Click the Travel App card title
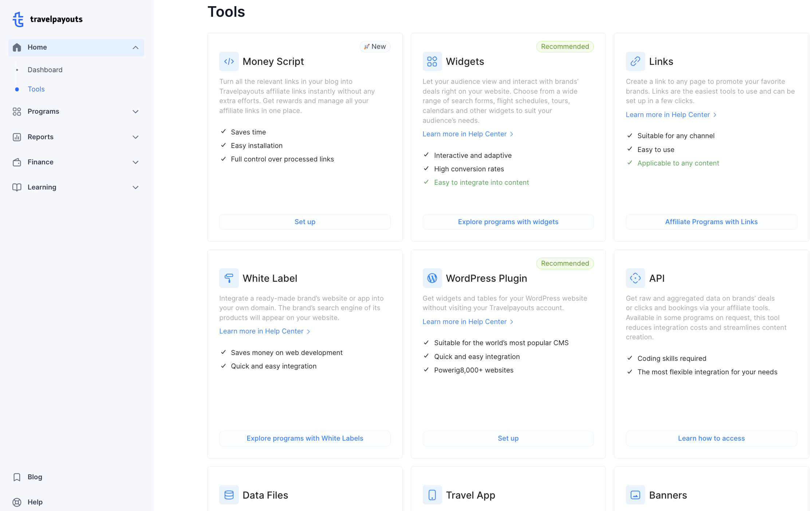Screen dimensions: 812x511 pos(470,495)
